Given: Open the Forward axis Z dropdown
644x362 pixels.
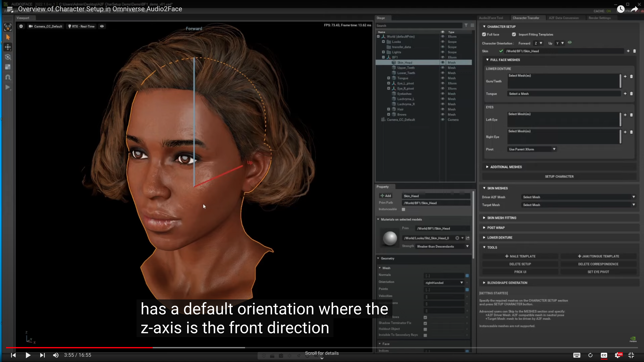Looking at the screenshot, I should (x=538, y=43).
